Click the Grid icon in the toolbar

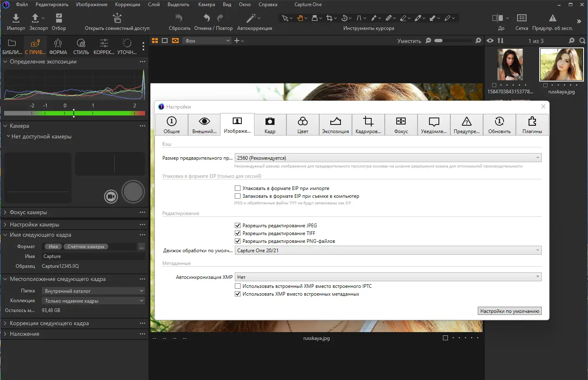[x=521, y=18]
